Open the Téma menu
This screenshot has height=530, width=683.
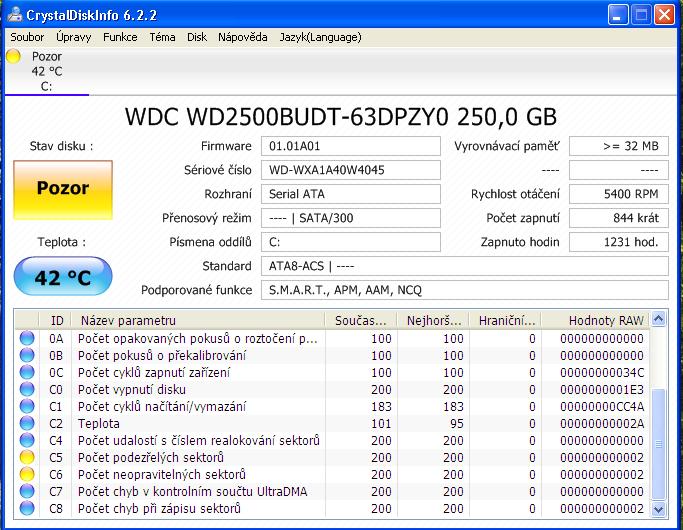(162, 37)
